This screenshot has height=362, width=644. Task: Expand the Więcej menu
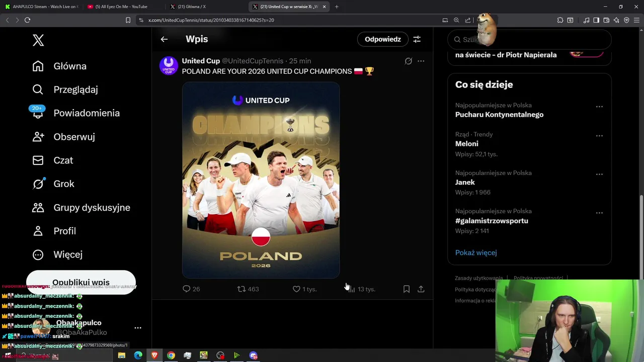[57, 254]
